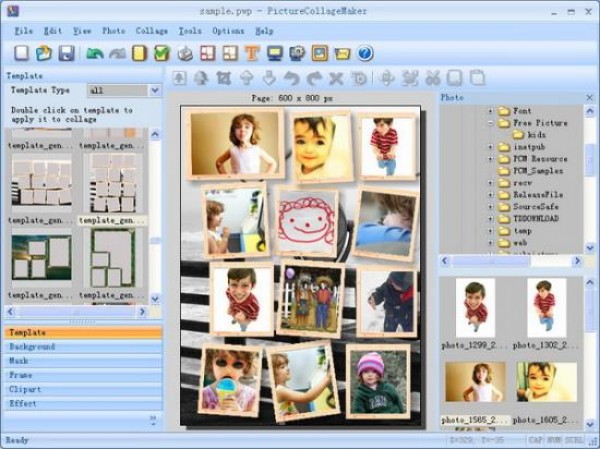The image size is (600, 449).
Task: Add text with the orange T icon
Action: [252, 53]
